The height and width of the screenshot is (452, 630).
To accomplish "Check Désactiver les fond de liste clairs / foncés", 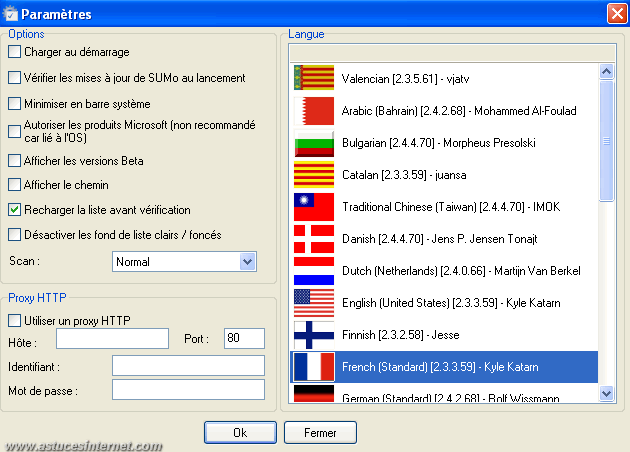I will (x=14, y=235).
